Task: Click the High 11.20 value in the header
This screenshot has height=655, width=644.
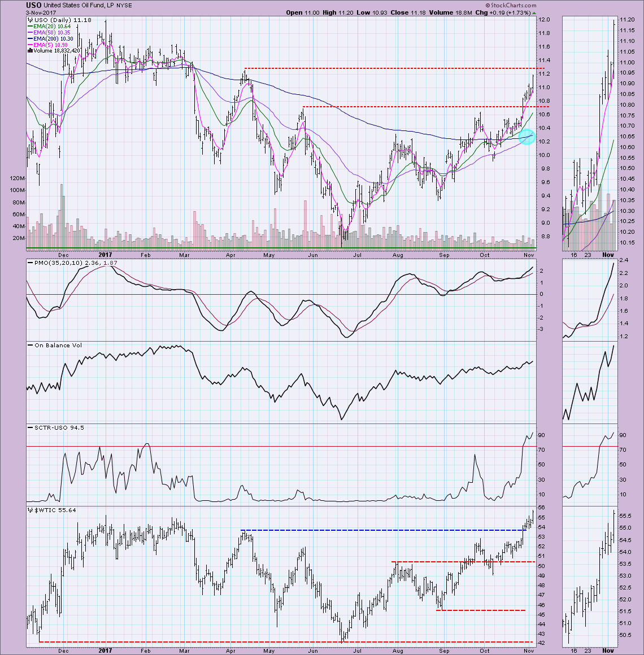Action: [x=338, y=12]
